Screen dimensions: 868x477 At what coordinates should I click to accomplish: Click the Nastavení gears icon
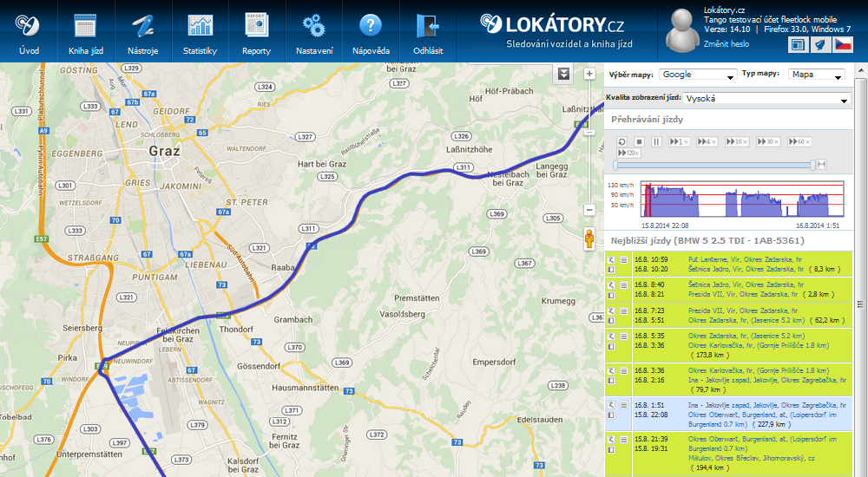[x=313, y=33]
